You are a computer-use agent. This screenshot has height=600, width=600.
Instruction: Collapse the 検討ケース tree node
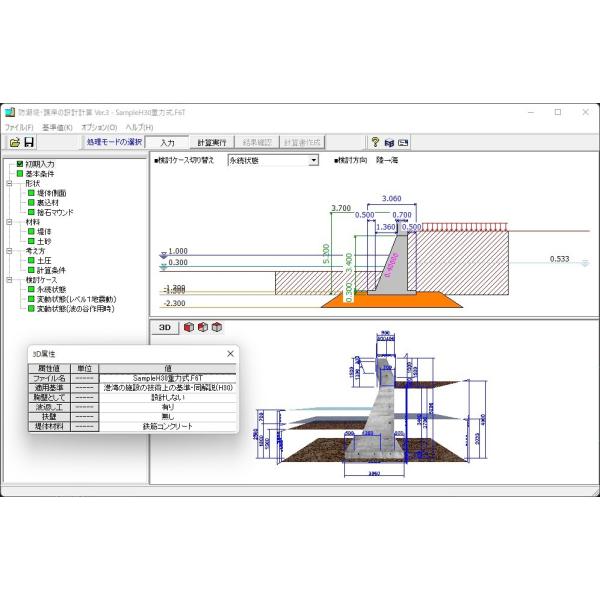tap(9, 280)
